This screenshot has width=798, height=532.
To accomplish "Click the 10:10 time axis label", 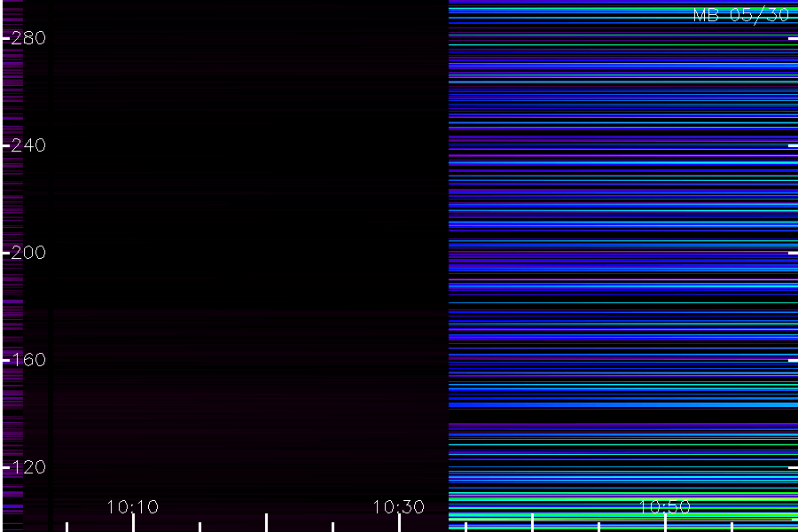I will [x=133, y=506].
